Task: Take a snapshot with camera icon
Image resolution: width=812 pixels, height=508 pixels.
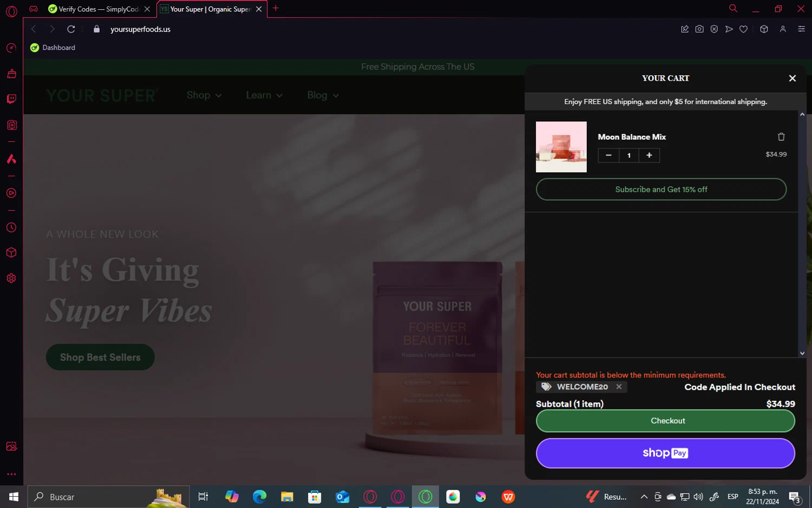Action: (699, 29)
